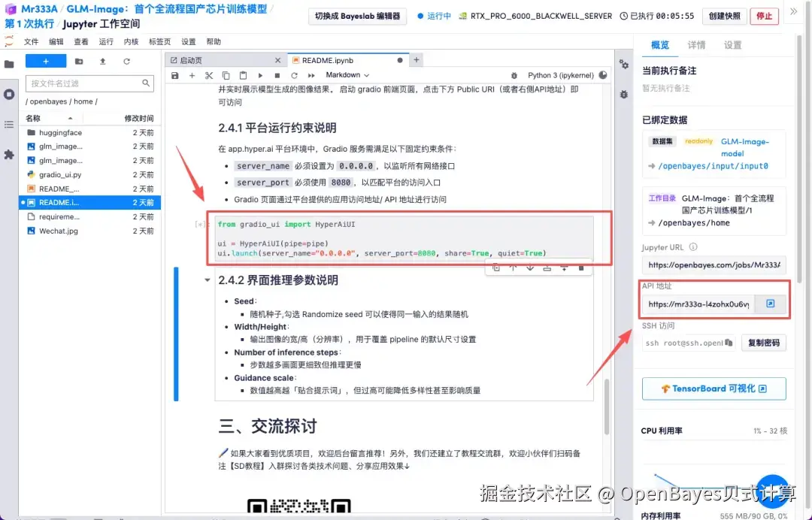Create a new folder icon
The width and height of the screenshot is (812, 520).
(x=79, y=61)
